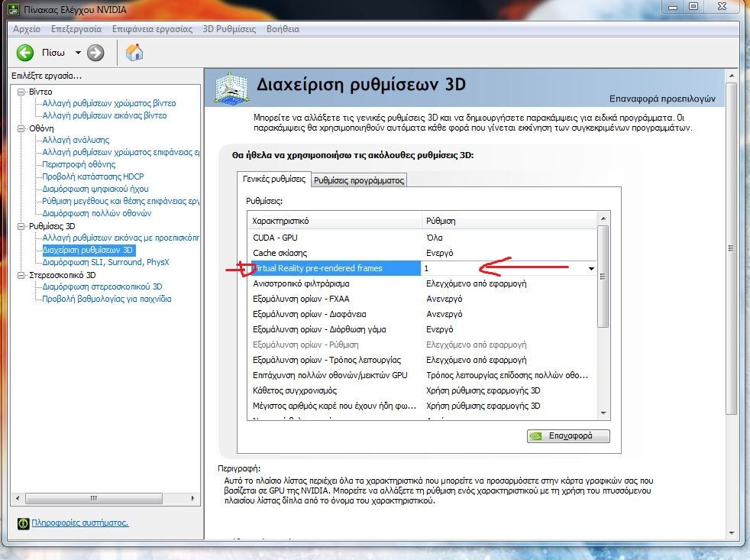Select Διαχείριση ρυθμίσεων 3D in the tree
This screenshot has width=750, height=560.
coord(88,250)
